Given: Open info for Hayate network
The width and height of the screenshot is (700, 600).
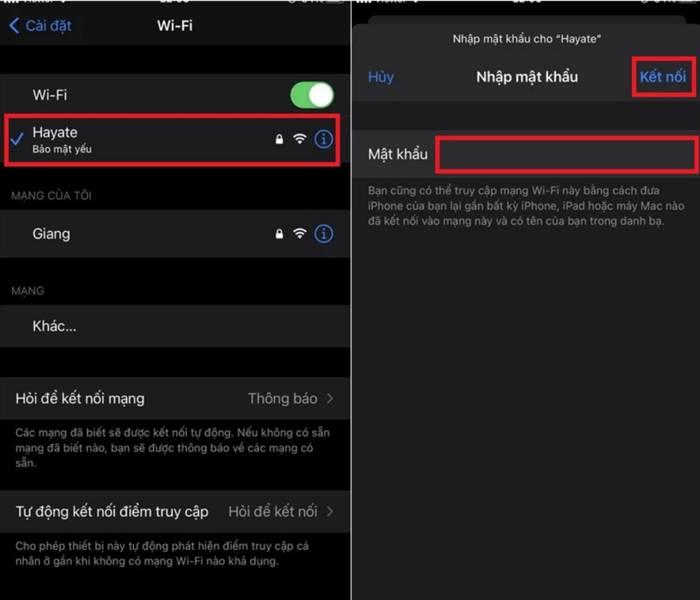Looking at the screenshot, I should click(324, 139).
